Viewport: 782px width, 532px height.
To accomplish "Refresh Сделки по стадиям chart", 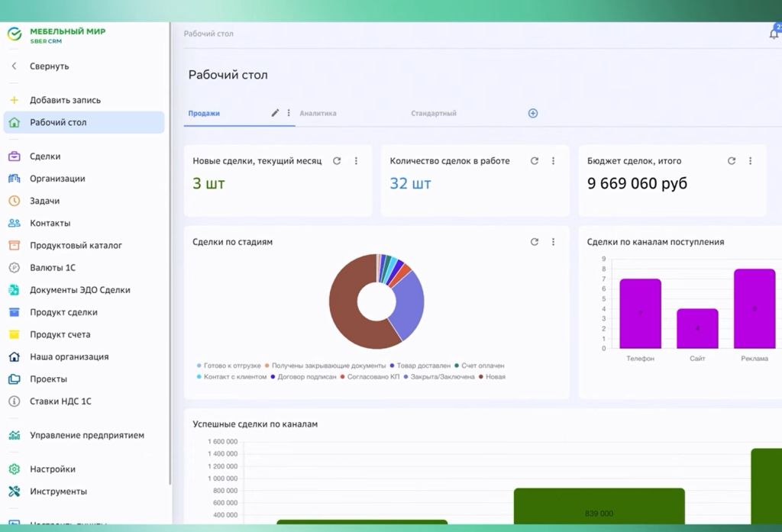I will (x=534, y=242).
